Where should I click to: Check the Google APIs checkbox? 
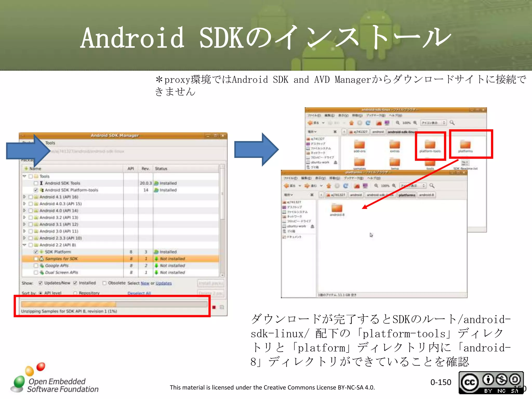click(x=36, y=265)
